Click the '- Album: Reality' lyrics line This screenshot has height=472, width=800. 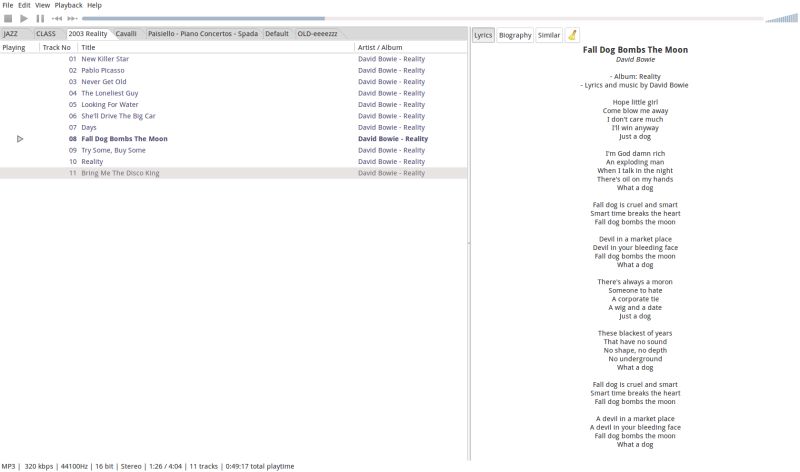tap(635, 77)
